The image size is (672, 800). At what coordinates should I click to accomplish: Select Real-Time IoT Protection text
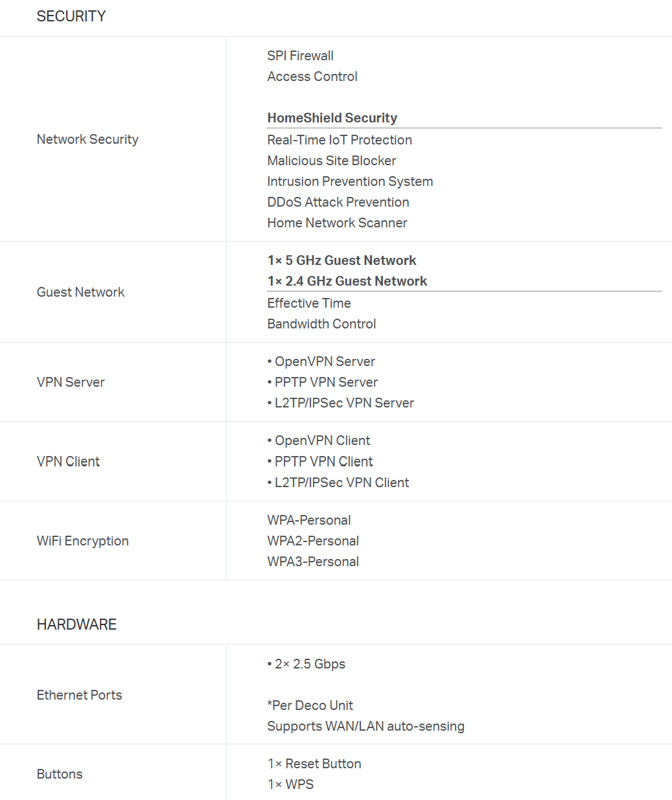tap(340, 140)
